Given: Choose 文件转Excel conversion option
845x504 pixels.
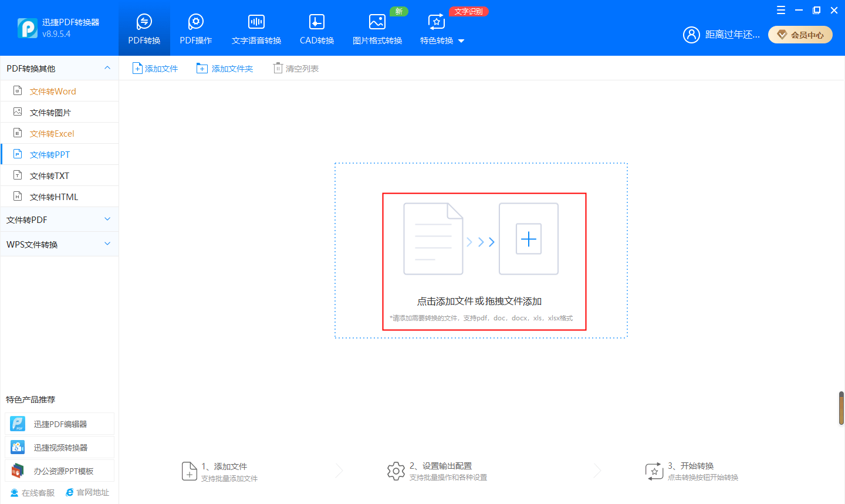Looking at the screenshot, I should 52,134.
